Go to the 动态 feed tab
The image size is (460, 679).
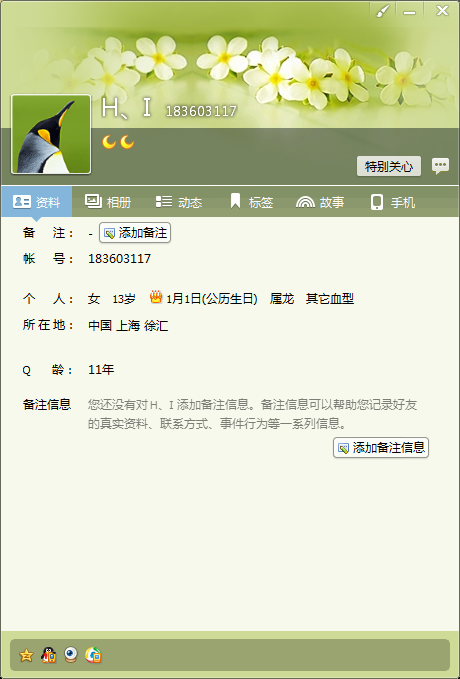point(179,202)
